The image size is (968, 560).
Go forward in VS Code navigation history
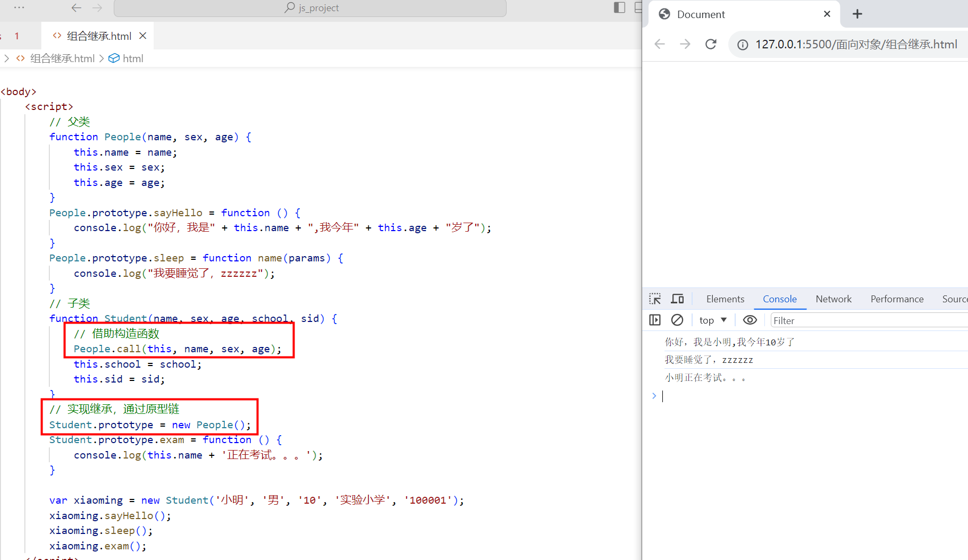tap(97, 7)
